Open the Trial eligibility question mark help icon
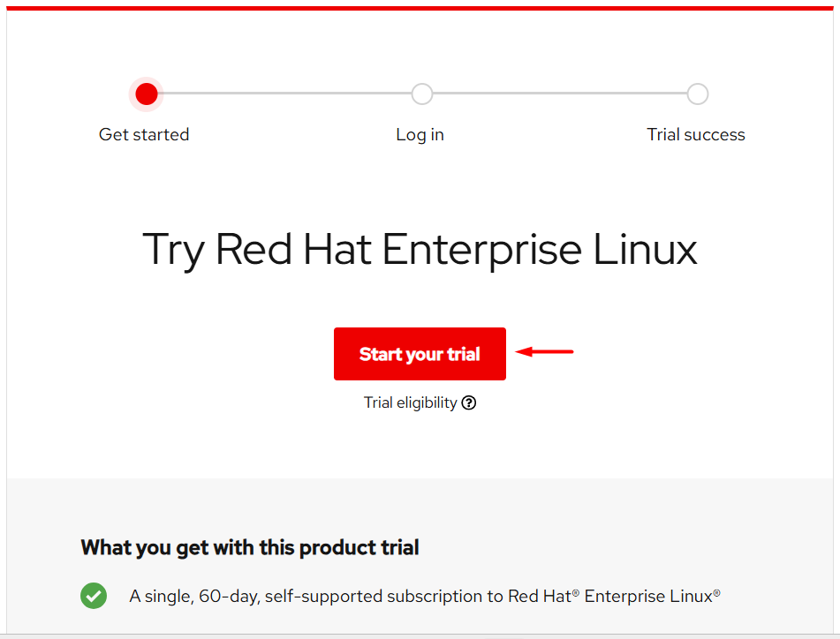The image size is (840, 639). (469, 403)
